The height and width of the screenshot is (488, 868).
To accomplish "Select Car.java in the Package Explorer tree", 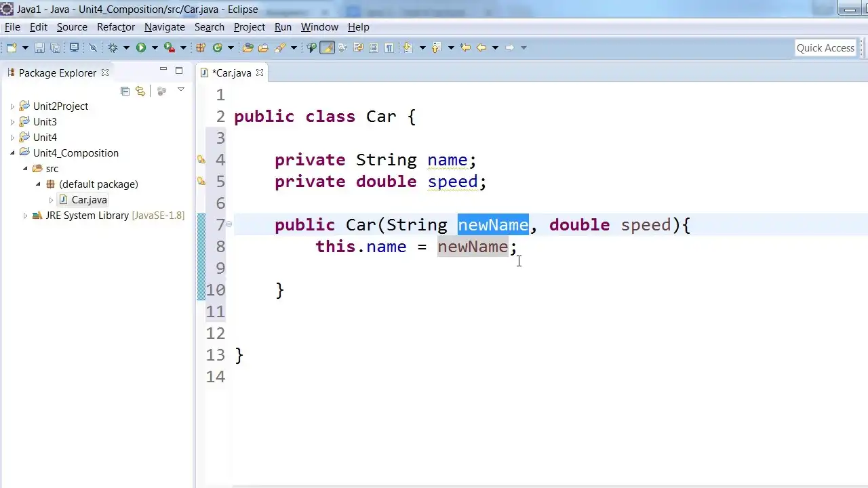I will pos(89,199).
